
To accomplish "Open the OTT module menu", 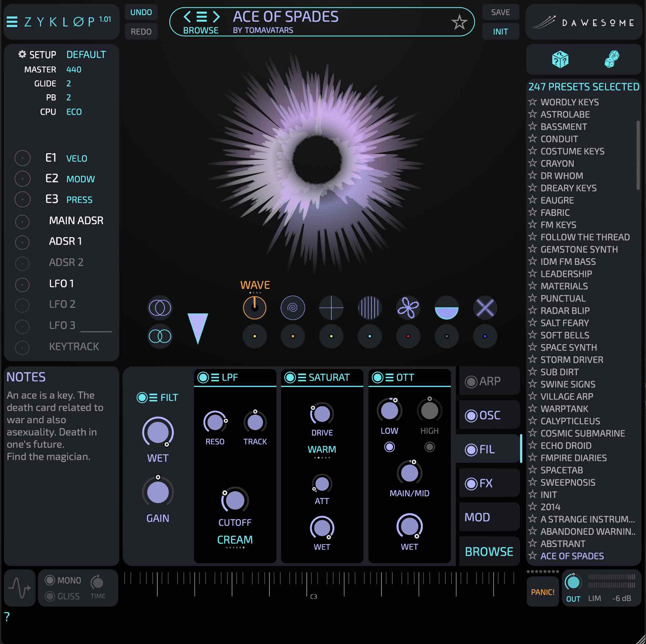I will (x=390, y=377).
